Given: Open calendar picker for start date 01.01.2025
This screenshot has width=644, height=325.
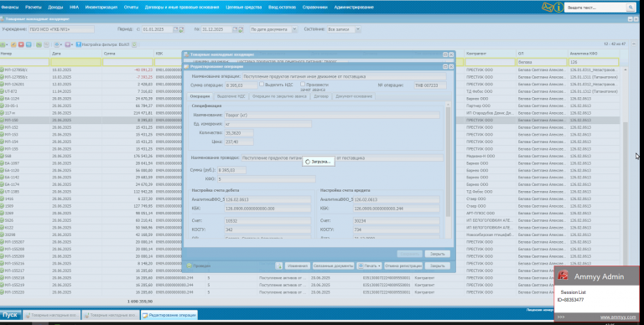Looking at the screenshot, I should coord(175,29).
